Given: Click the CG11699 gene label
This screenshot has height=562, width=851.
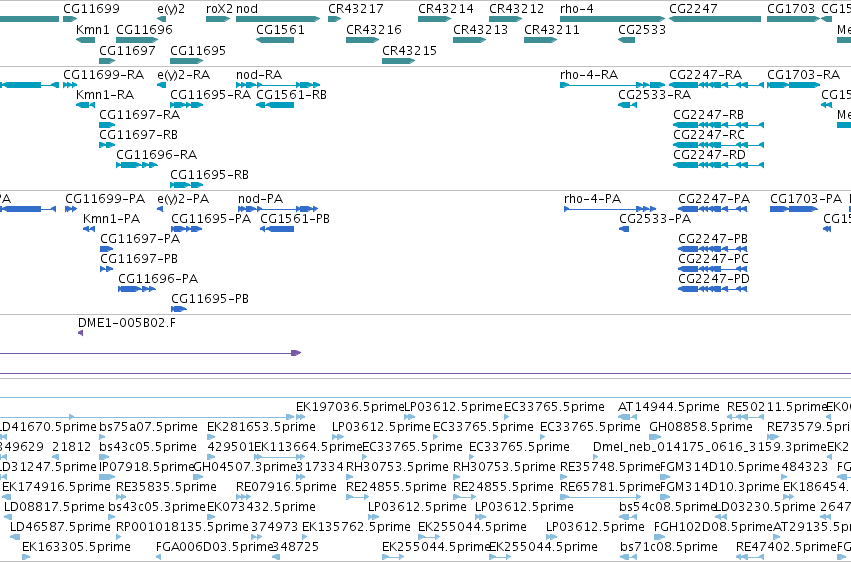Looking at the screenshot, I should (x=91, y=9).
